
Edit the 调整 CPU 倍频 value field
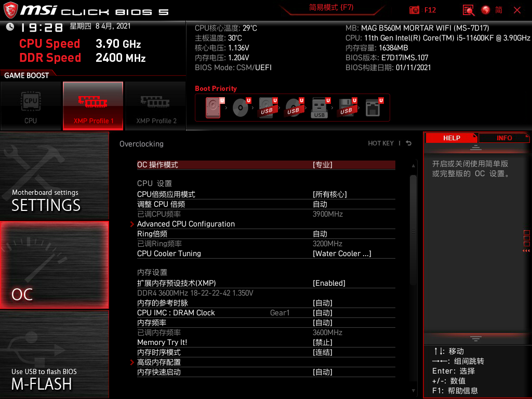point(320,204)
